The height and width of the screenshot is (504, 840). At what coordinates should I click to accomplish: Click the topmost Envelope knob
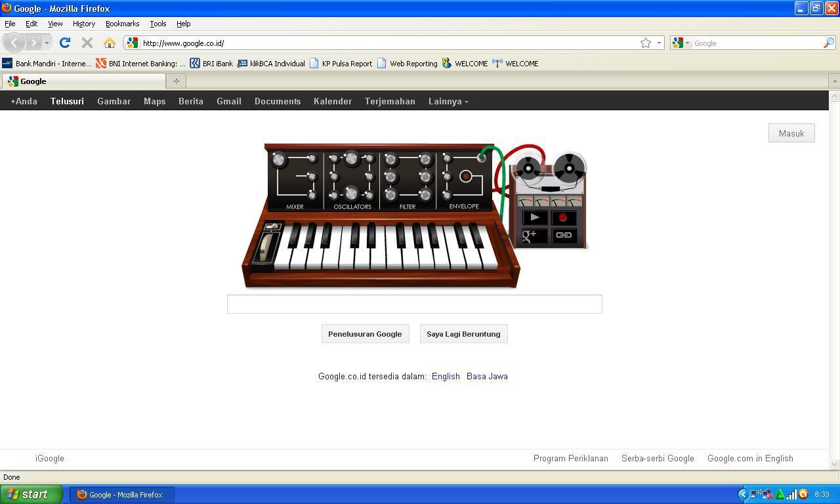[448, 158]
